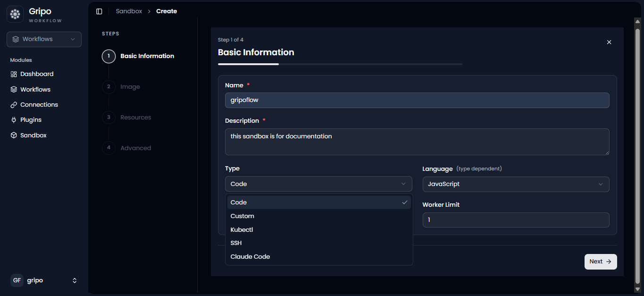Click the Next button
The image size is (644, 296).
pos(601,262)
